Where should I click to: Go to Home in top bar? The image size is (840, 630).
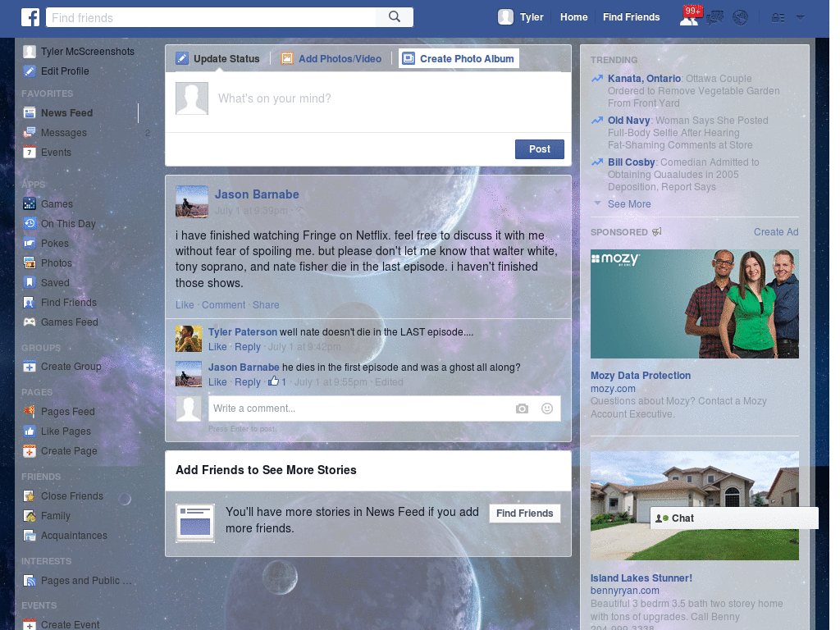coord(573,17)
